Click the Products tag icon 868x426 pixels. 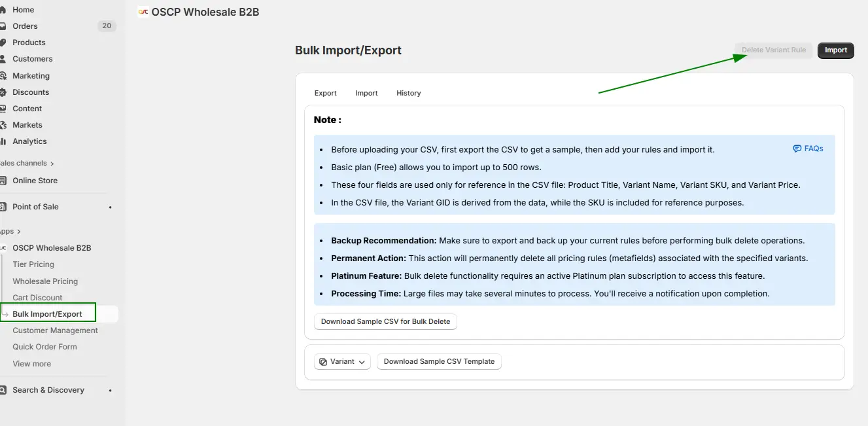tap(3, 43)
